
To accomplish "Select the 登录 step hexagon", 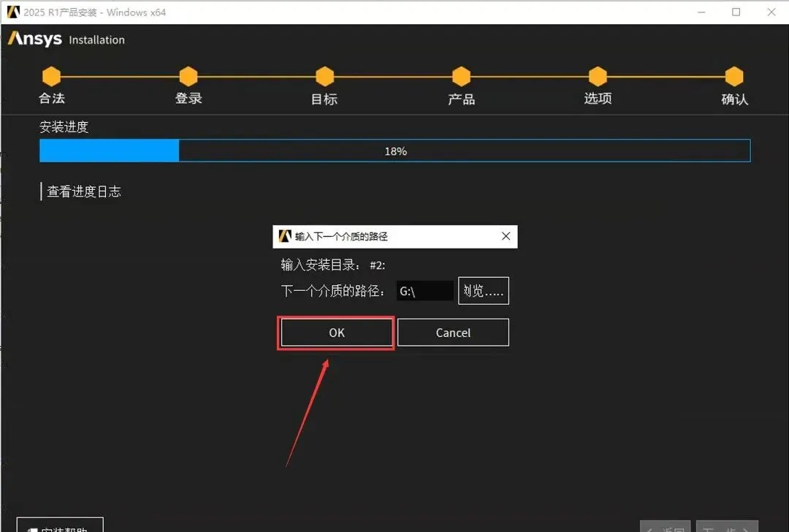I will tap(188, 77).
